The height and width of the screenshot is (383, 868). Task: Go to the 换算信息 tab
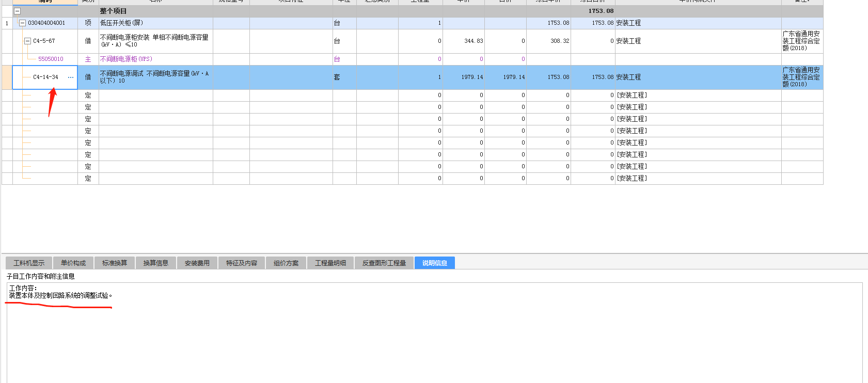[156, 263]
